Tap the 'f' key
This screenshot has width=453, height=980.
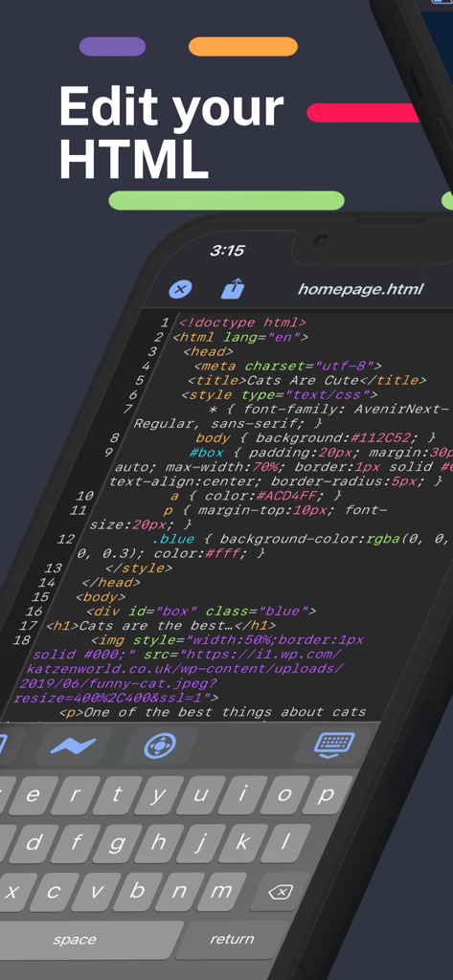pyautogui.click(x=75, y=844)
